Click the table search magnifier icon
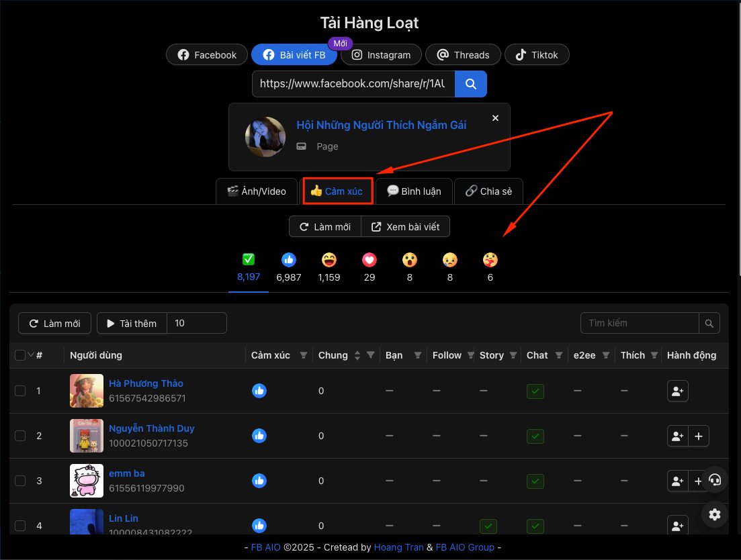The image size is (741, 560). (x=709, y=324)
